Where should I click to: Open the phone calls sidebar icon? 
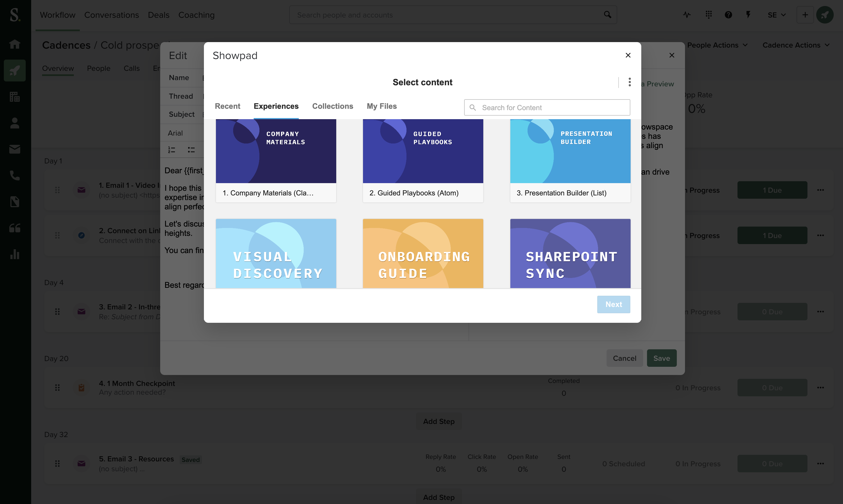point(14,175)
